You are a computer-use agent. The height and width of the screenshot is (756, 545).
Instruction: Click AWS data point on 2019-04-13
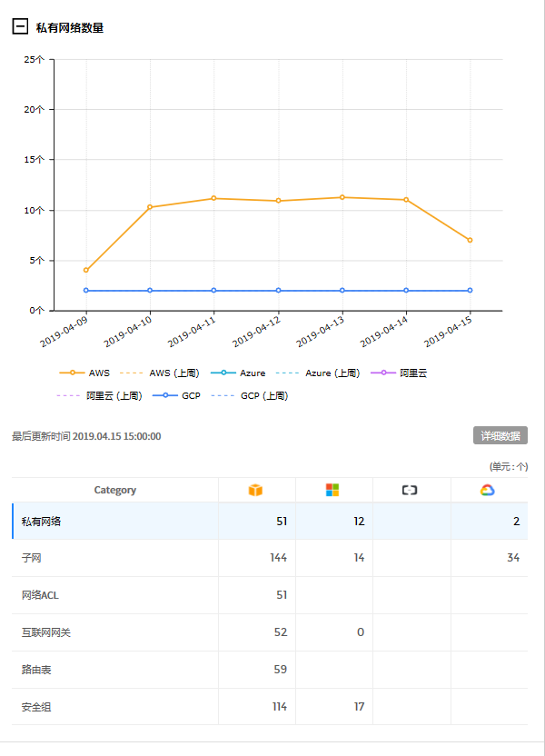[342, 197]
